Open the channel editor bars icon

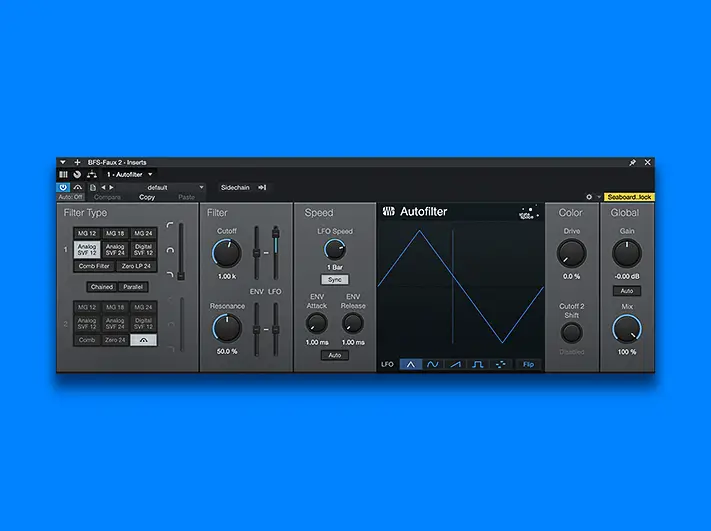tap(63, 174)
